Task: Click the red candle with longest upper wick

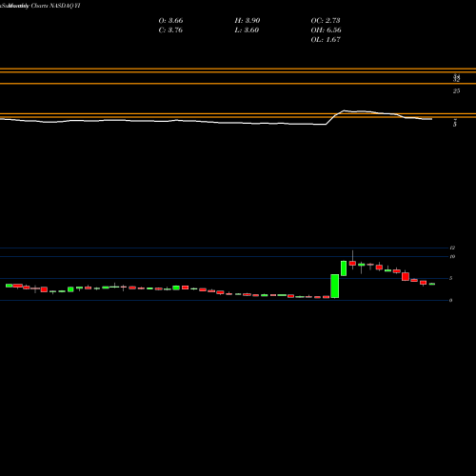Action: (352, 263)
